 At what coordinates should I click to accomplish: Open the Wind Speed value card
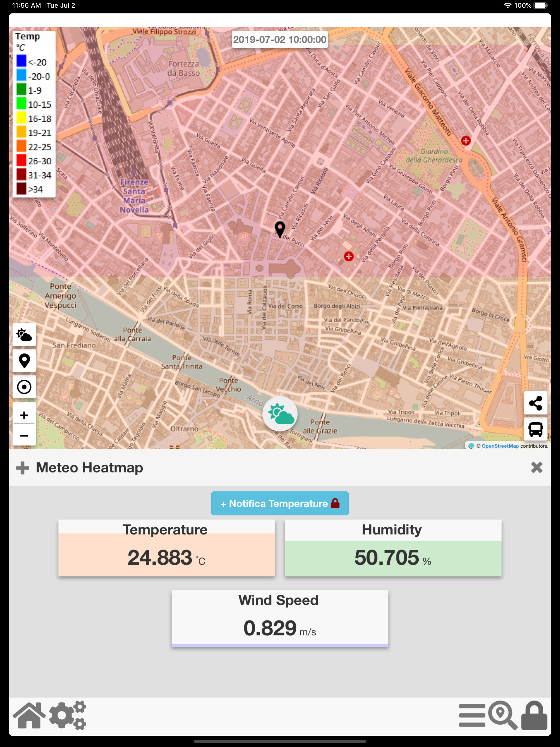pos(280,619)
